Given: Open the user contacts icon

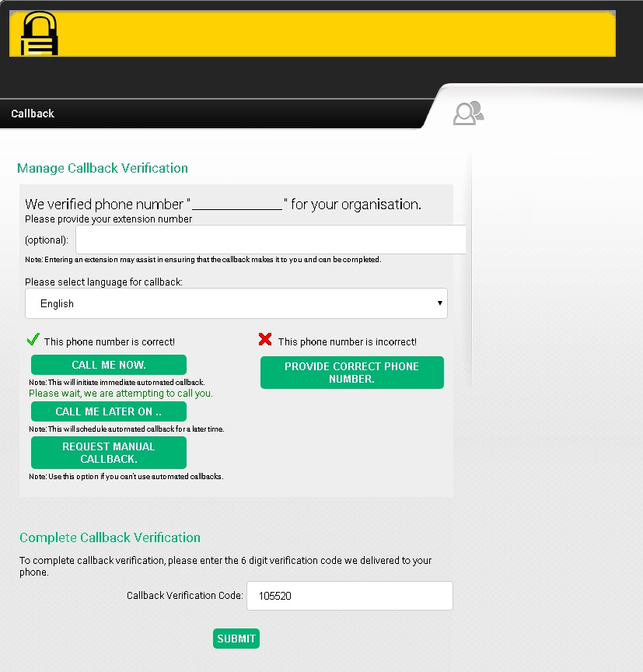Looking at the screenshot, I should click(468, 113).
